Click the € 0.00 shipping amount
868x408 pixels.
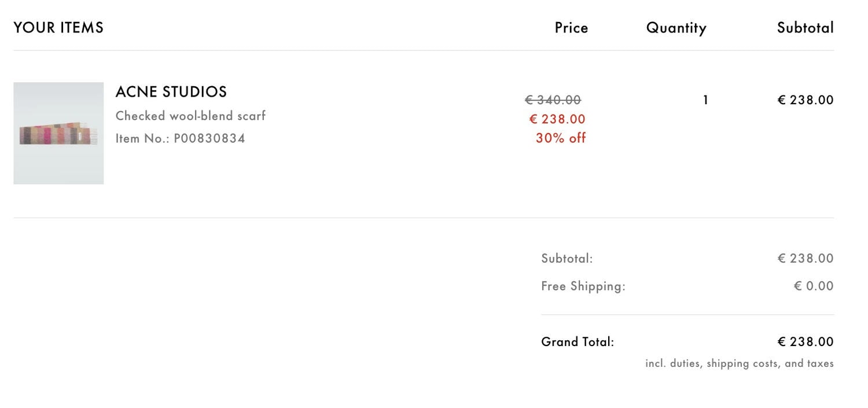click(x=814, y=286)
